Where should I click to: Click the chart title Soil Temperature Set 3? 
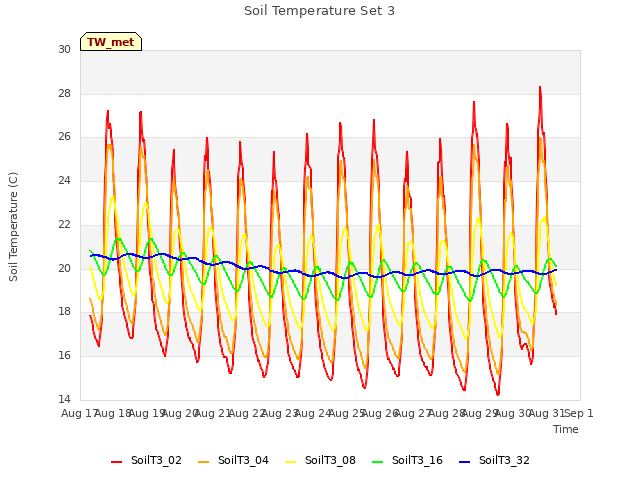(x=320, y=11)
